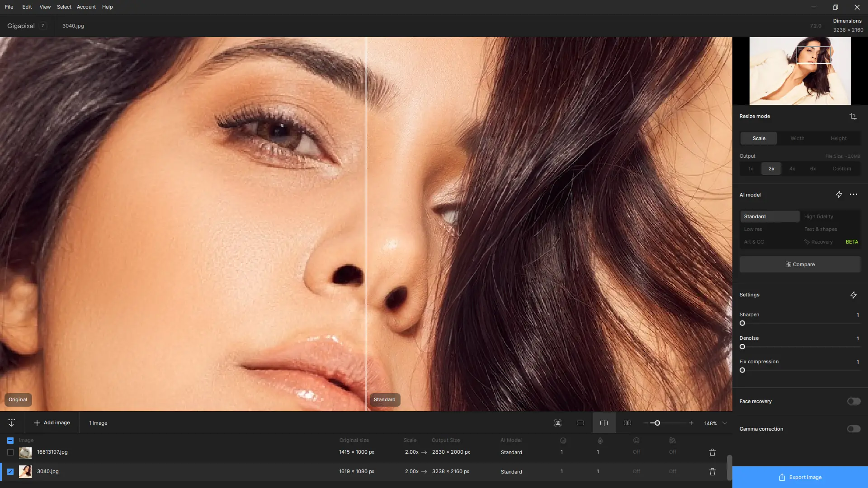Image resolution: width=868 pixels, height=488 pixels.
Task: Click the fit-to-screen zoom icon
Action: coord(558,423)
